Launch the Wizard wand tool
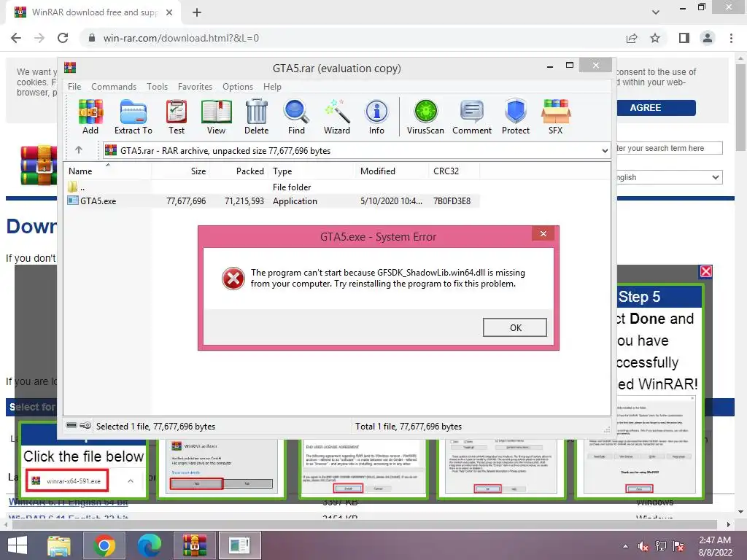 click(x=337, y=117)
